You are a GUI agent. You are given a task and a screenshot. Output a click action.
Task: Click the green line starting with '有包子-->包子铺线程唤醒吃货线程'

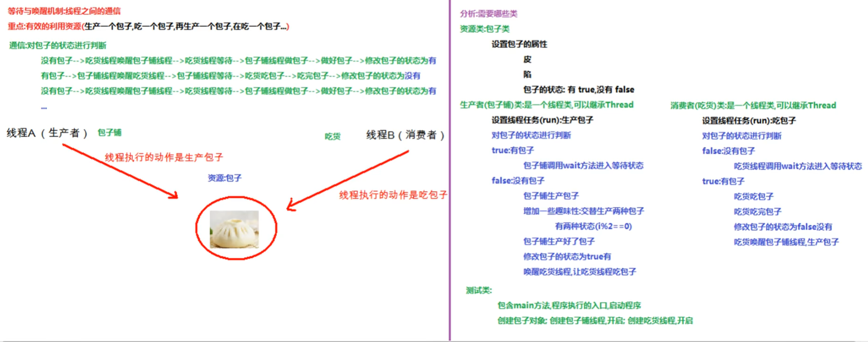(x=230, y=75)
